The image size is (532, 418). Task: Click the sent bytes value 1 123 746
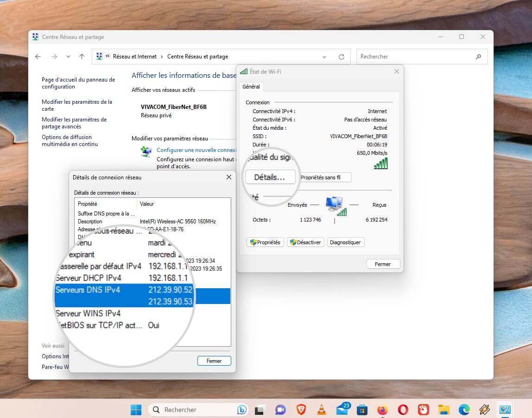310,220
